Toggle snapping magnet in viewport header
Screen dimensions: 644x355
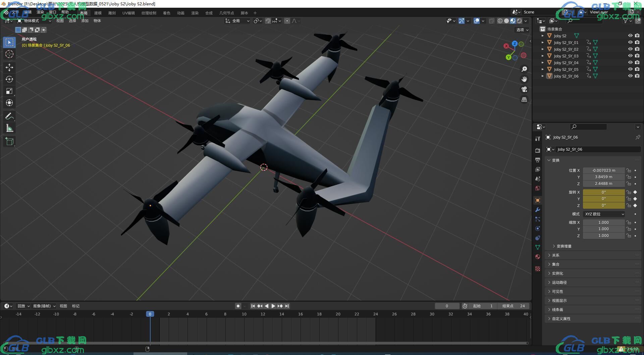point(268,21)
